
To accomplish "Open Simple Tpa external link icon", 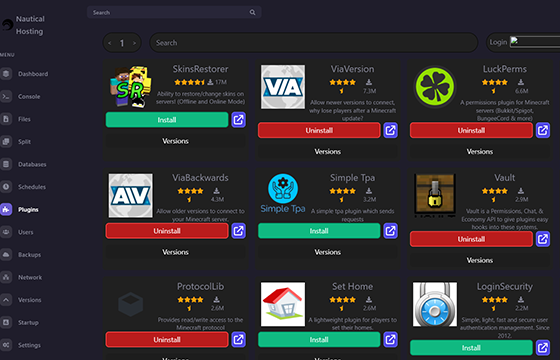I will 390,231.
